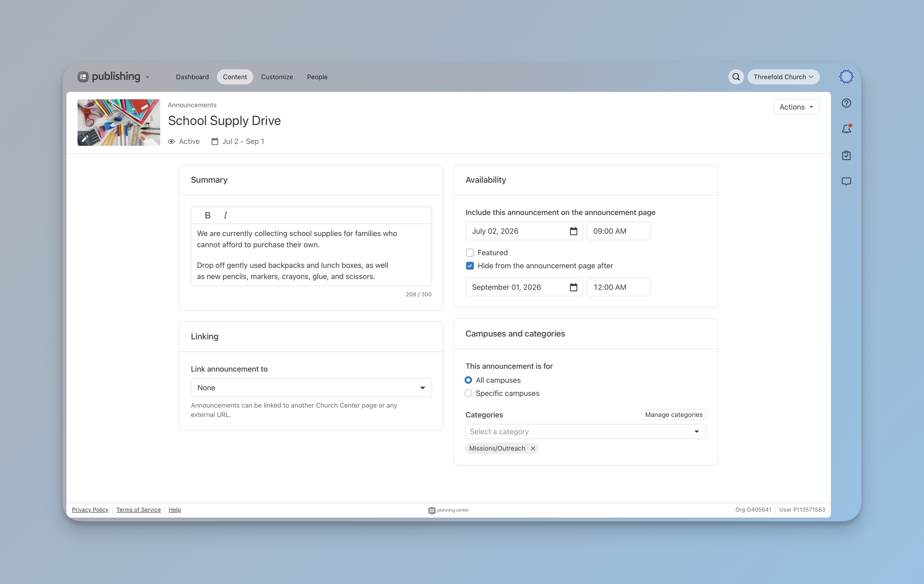
Task: Open the chat message icon
Action: pos(846,181)
